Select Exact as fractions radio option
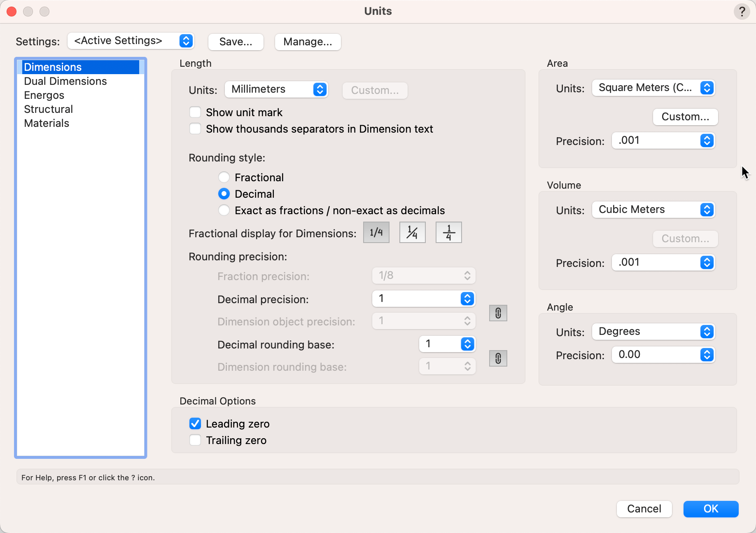Viewport: 756px width, 533px height. click(224, 210)
